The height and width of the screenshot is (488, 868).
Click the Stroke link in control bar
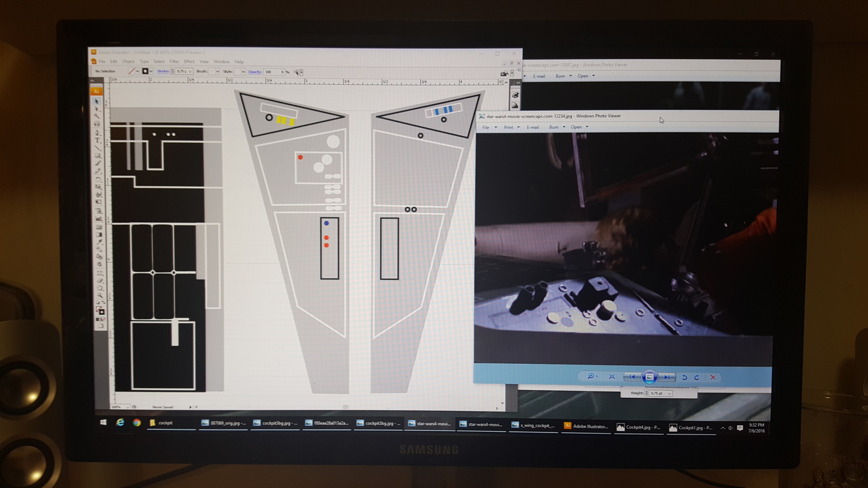coord(163,71)
